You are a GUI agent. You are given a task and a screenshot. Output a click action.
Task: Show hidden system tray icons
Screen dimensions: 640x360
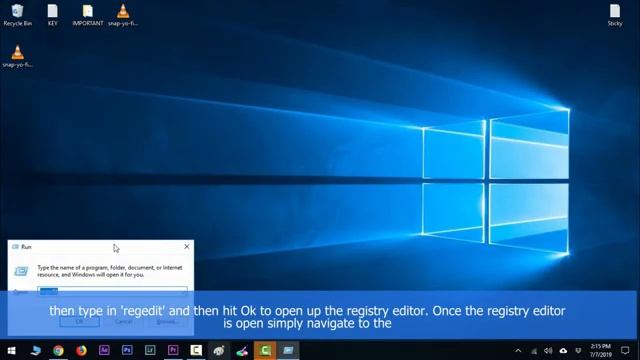pos(518,351)
